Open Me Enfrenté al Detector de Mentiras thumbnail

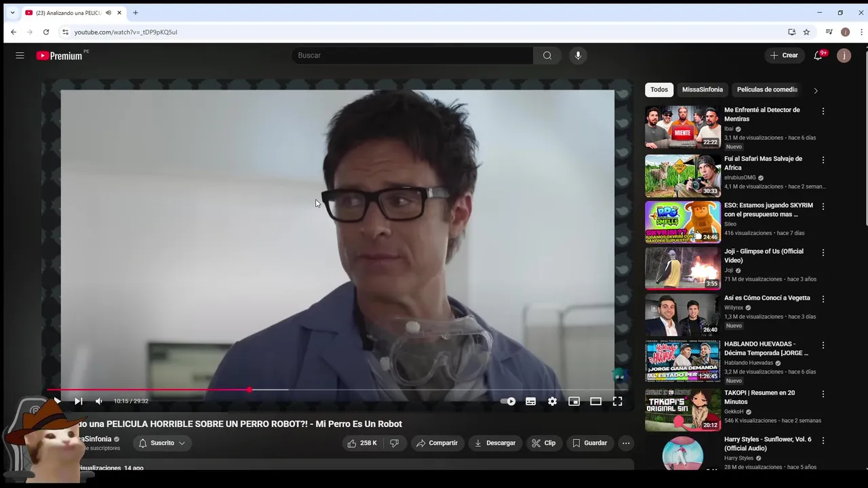(683, 127)
